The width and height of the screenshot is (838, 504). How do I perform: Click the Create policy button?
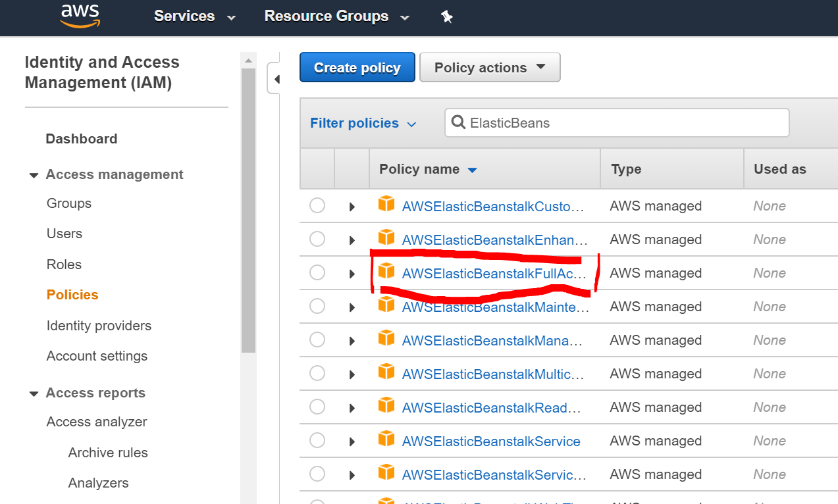click(357, 68)
